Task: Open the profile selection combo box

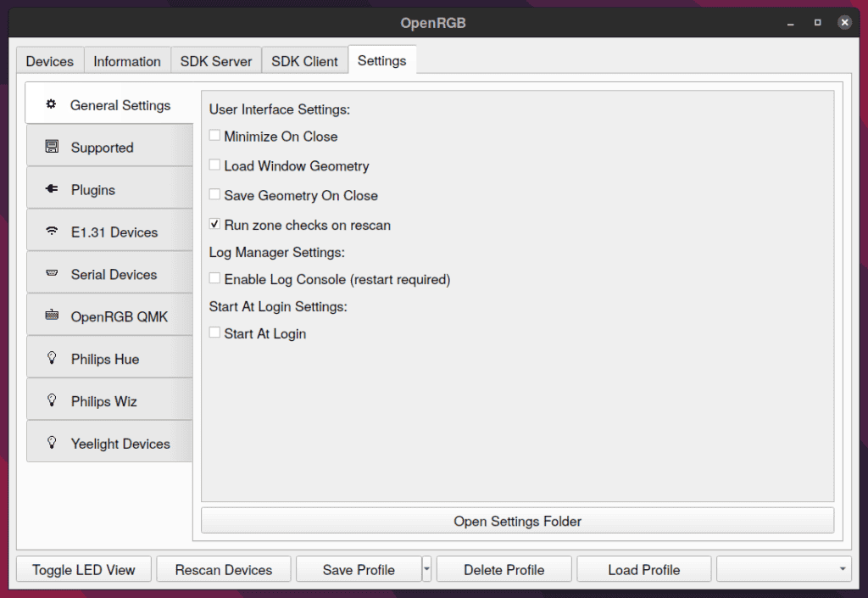Action: coord(783,569)
